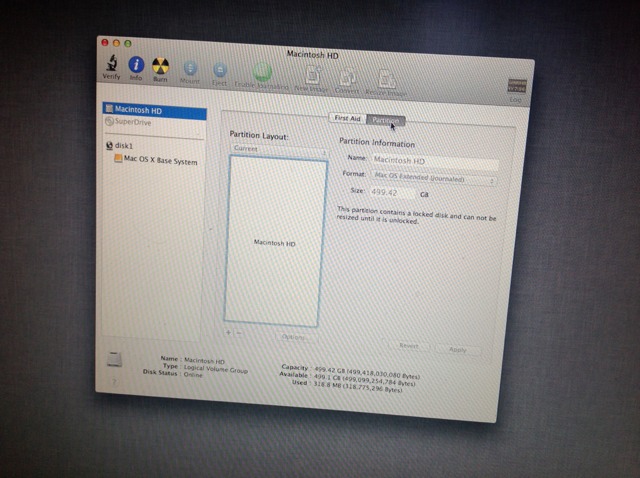Select Macintosh HD in sidebar
640x478 pixels.
tap(154, 110)
